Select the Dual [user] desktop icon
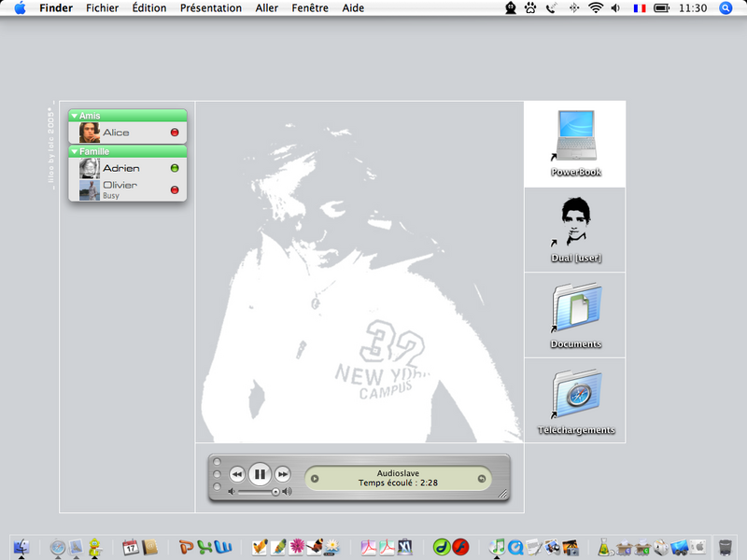The height and width of the screenshot is (560, 747). (x=575, y=230)
